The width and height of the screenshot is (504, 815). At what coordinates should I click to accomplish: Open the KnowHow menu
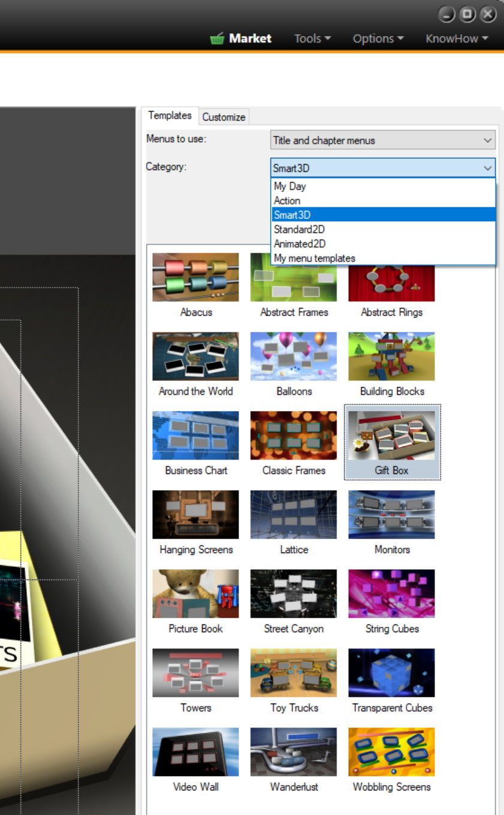456,39
